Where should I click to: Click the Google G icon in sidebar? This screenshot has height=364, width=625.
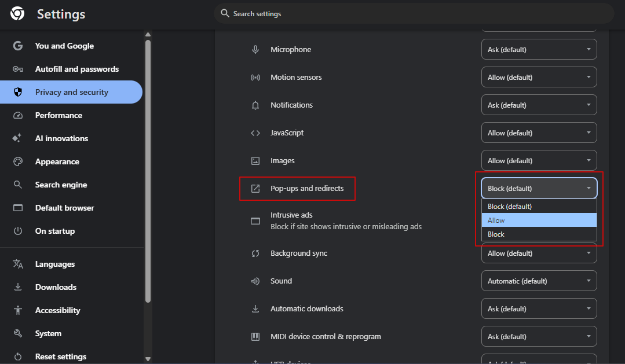(x=17, y=46)
